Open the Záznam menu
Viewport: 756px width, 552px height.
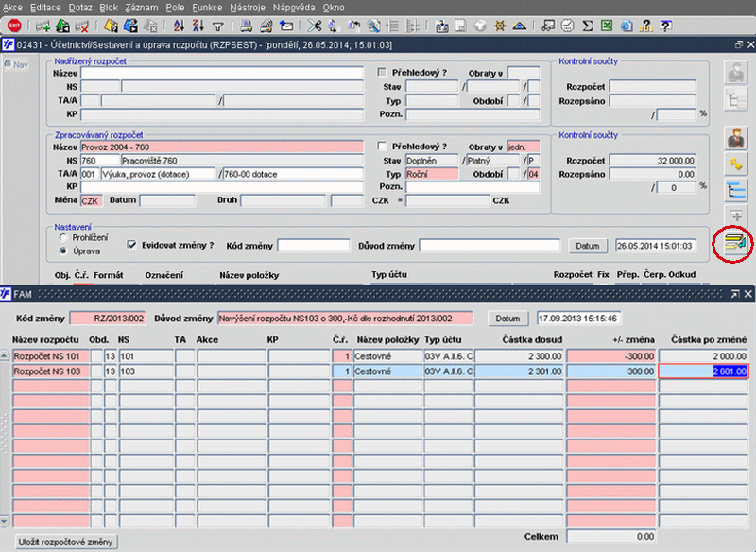pyautogui.click(x=141, y=8)
